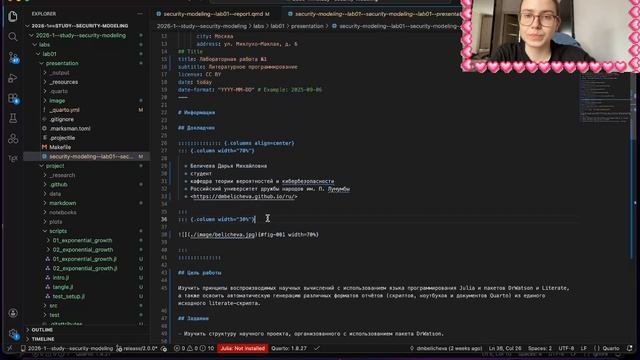Click presentation in the breadcrumb path
This screenshot has width=640, height=360.
coord(307,26)
